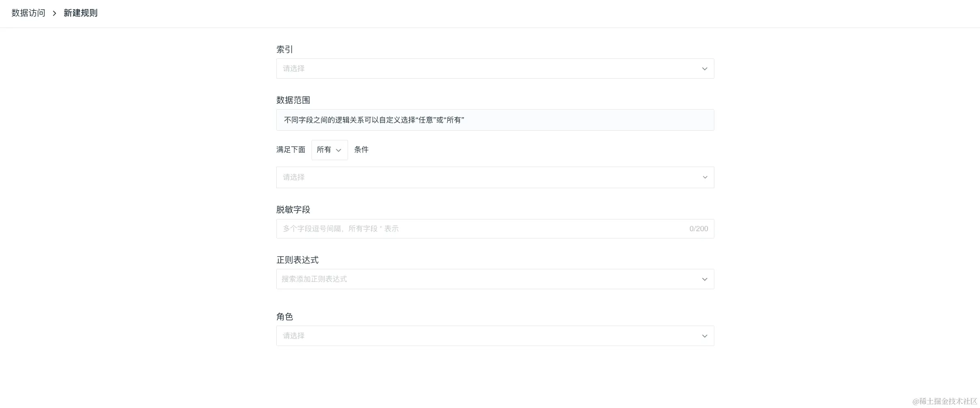Open the 搜索添加正则表达式 dropdown
Image resolution: width=980 pixels, height=408 pixels.
click(495, 279)
